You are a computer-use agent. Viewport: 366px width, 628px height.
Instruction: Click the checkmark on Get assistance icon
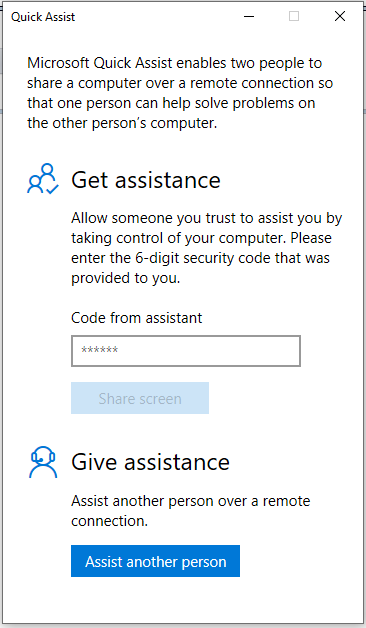pyautogui.click(x=52, y=189)
